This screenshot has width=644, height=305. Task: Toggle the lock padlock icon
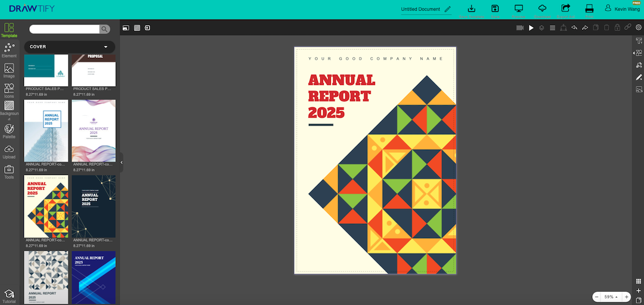click(617, 27)
